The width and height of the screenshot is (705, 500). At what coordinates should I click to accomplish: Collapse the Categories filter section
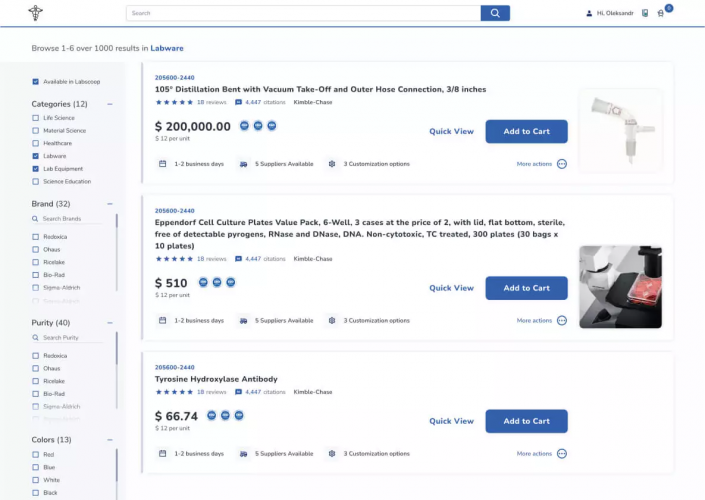(110, 104)
